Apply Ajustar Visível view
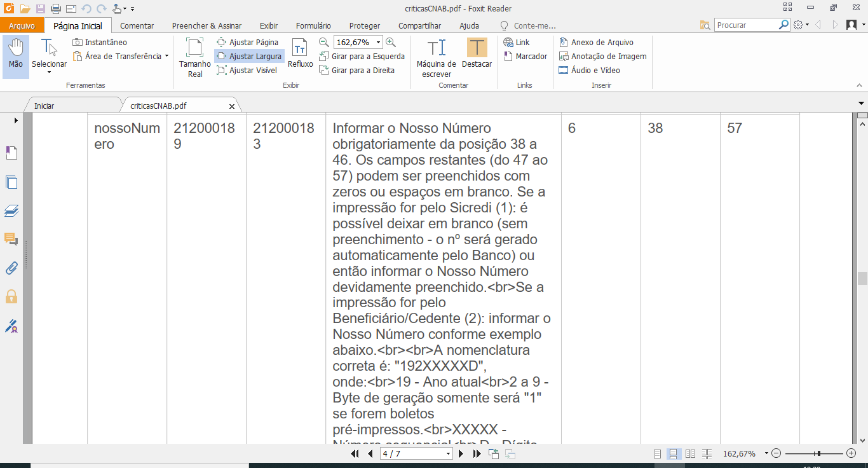Viewport: 868px width, 468px height. coord(247,70)
